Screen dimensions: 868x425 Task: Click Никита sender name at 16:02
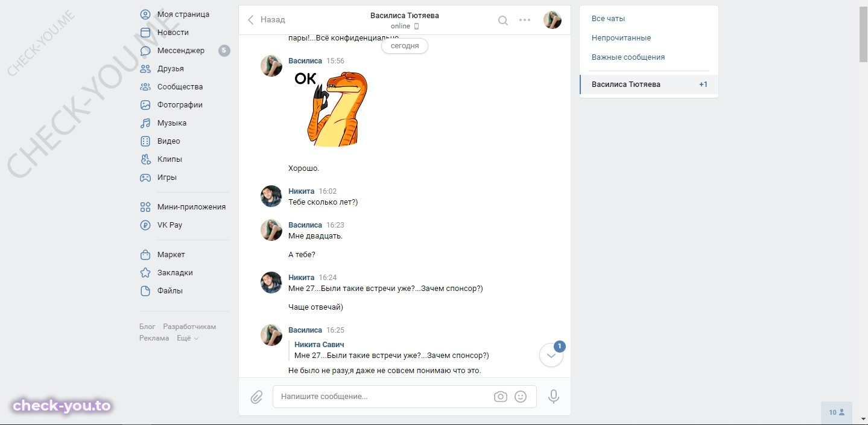pos(301,191)
